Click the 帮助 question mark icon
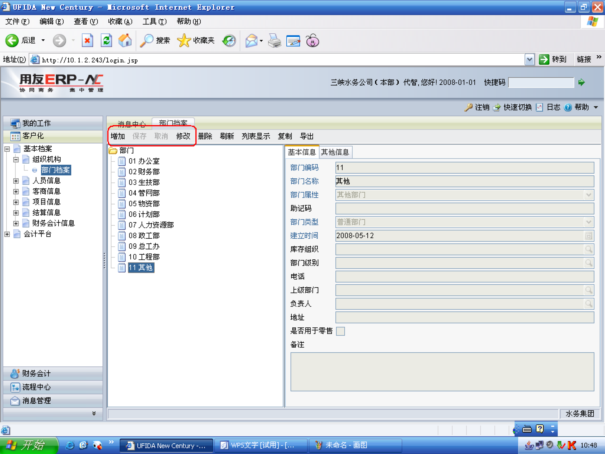The height and width of the screenshot is (454, 605). click(568, 108)
